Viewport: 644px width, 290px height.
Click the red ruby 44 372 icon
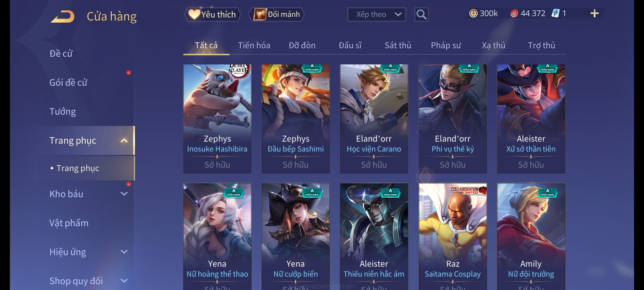514,13
